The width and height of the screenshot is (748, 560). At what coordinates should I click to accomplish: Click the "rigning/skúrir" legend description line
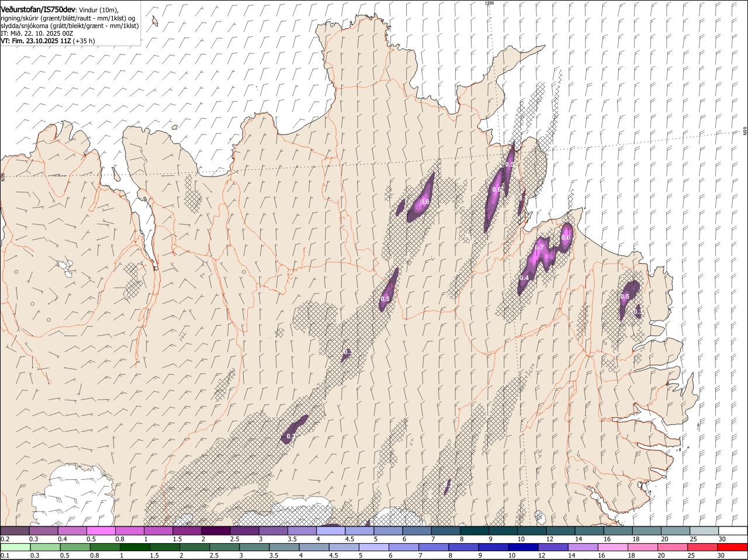coord(68,18)
